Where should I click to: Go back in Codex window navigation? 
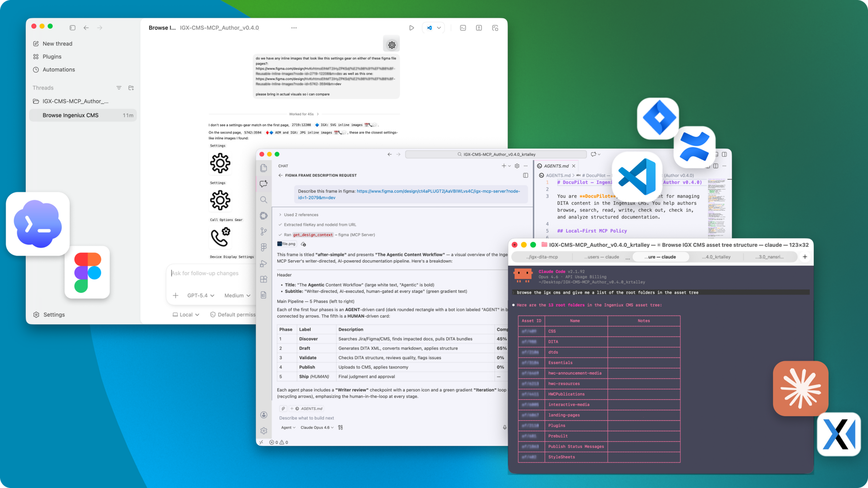click(86, 28)
